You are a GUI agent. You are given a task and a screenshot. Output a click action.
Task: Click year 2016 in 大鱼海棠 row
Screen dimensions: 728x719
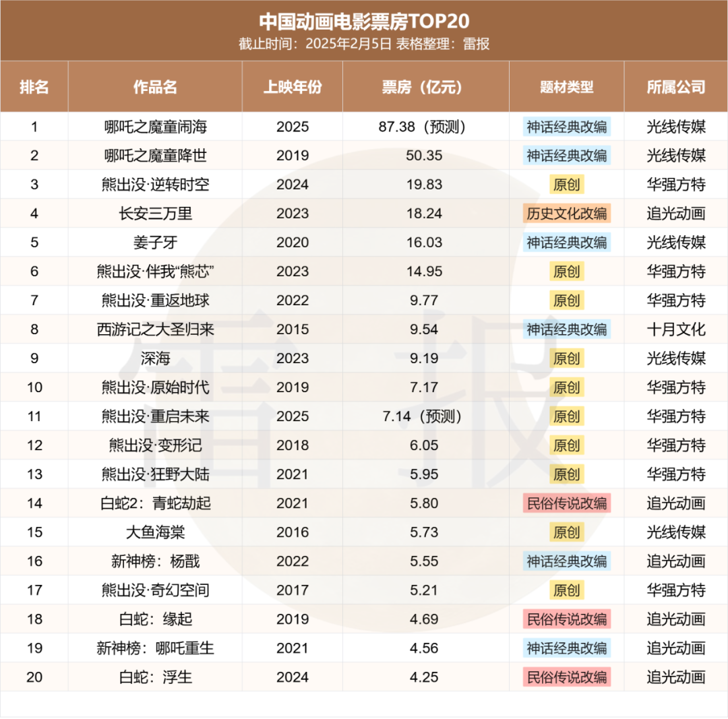pyautogui.click(x=293, y=532)
